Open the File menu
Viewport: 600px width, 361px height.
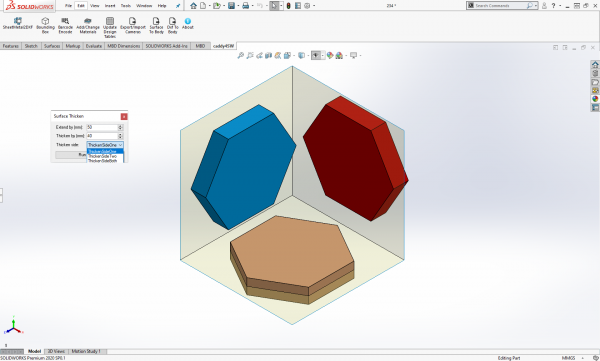click(68, 6)
